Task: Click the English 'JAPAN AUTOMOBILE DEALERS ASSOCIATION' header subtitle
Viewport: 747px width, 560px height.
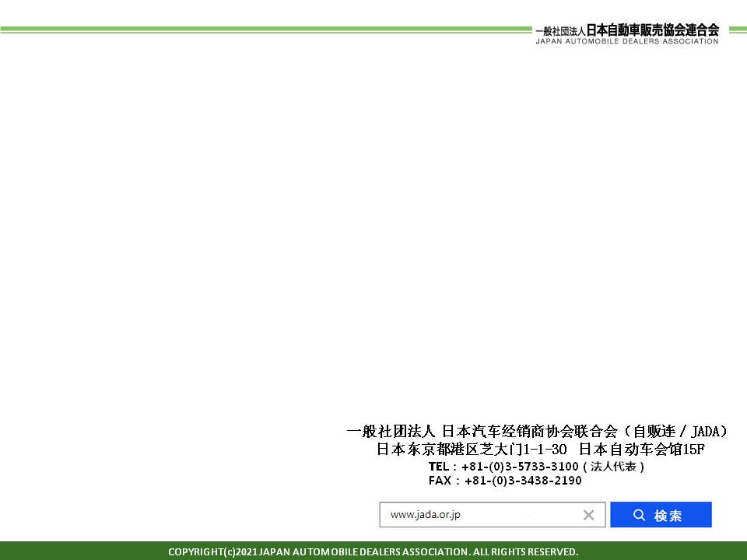Action: coord(626,41)
